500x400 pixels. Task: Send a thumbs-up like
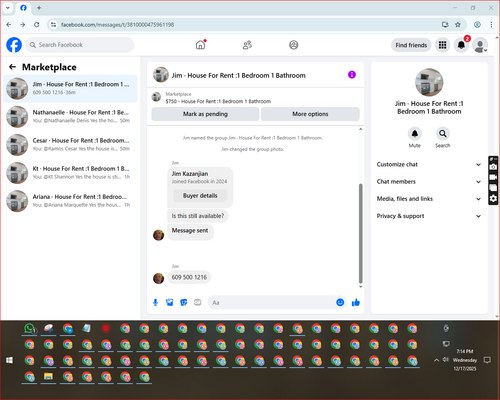(x=356, y=302)
